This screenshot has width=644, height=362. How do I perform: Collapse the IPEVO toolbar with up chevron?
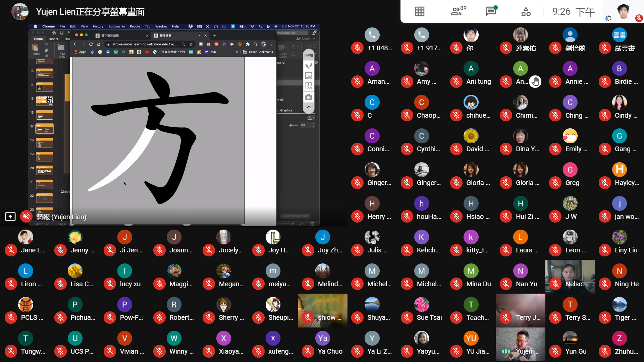click(309, 107)
